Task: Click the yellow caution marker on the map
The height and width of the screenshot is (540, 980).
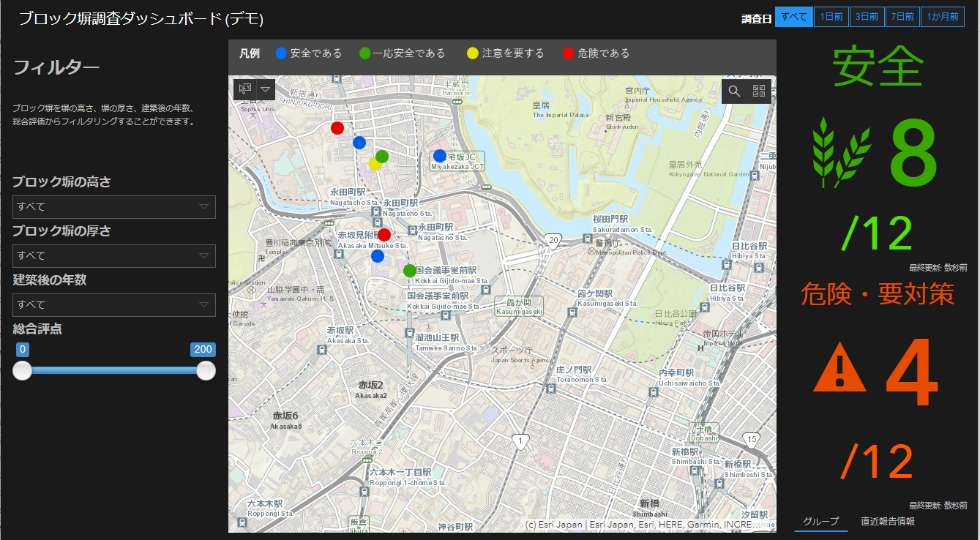Action: (x=375, y=164)
